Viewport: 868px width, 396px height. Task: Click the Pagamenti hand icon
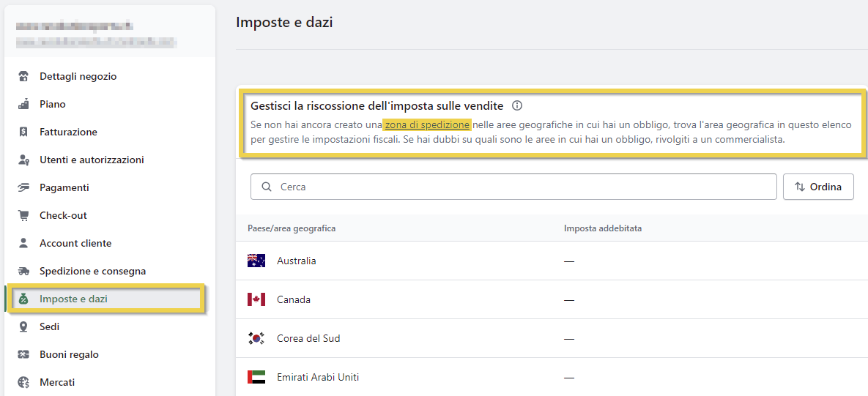(x=23, y=188)
